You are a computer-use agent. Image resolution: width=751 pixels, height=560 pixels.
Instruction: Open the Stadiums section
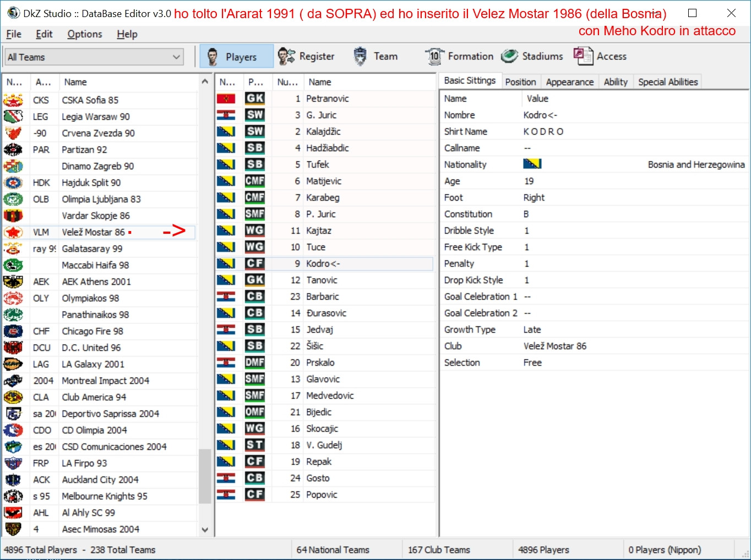pos(532,56)
